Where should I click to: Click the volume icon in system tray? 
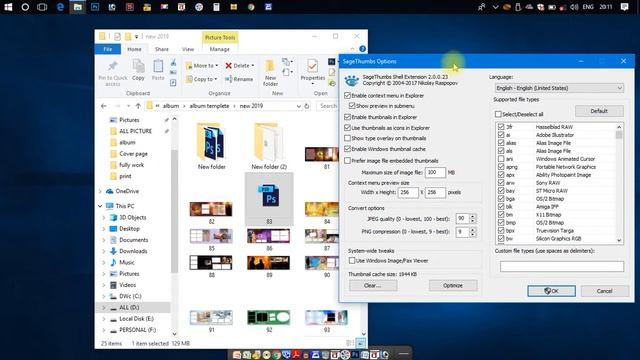click(574, 7)
